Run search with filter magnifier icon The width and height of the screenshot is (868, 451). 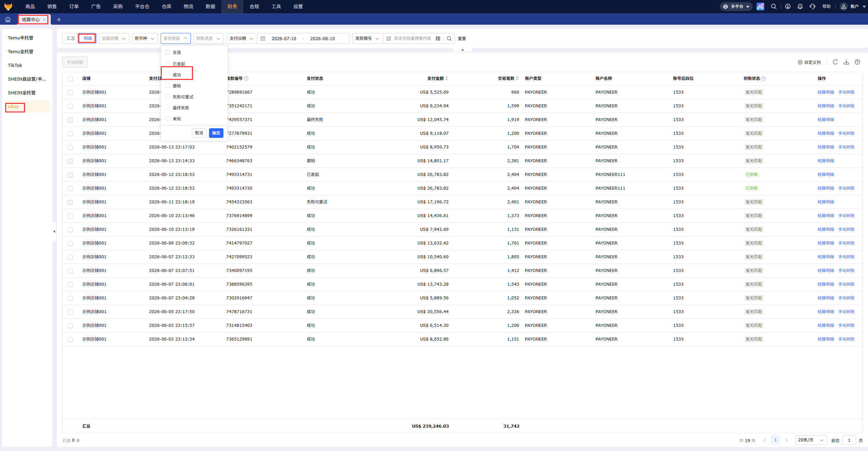[449, 38]
